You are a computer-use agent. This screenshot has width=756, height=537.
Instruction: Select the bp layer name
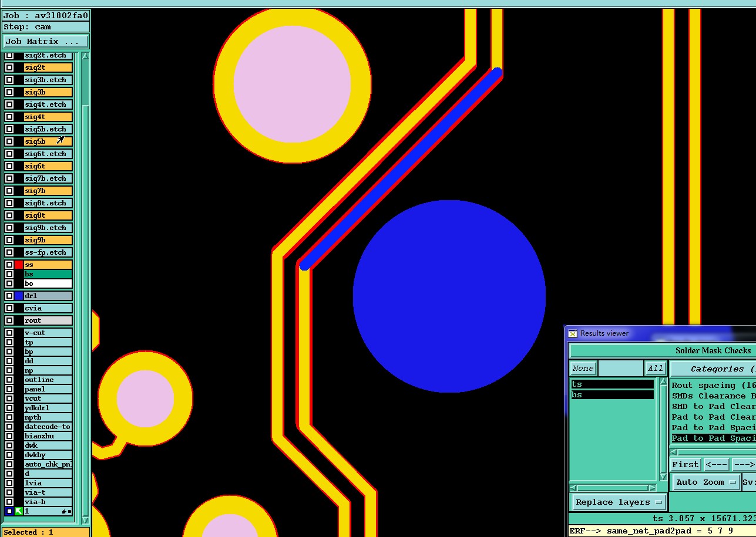point(48,352)
